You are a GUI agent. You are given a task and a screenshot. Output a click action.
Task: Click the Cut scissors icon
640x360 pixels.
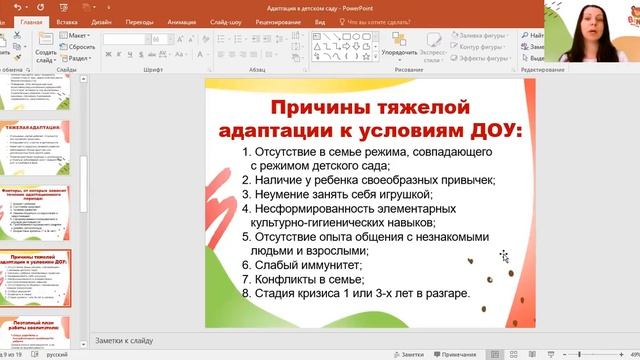tap(17, 35)
